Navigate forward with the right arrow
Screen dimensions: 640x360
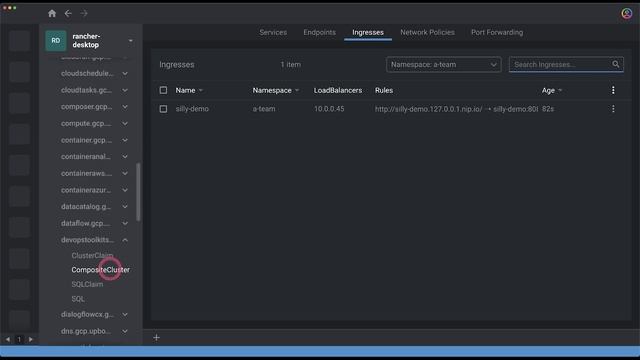point(84,13)
